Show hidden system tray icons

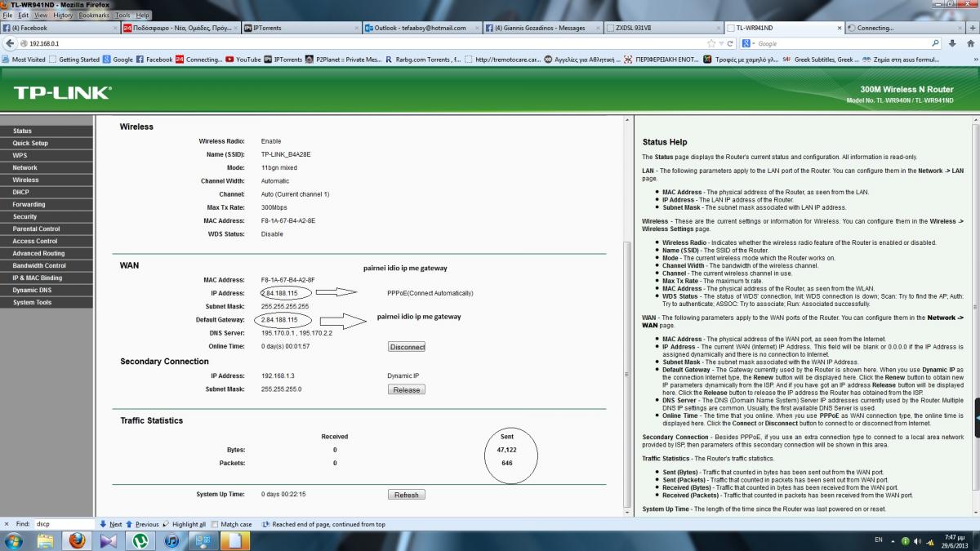pyautogui.click(x=893, y=540)
